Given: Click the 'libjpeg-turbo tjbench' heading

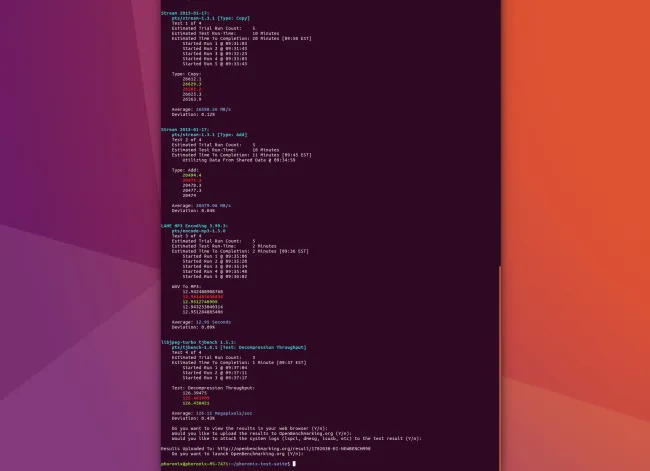Looking at the screenshot, I should [x=199, y=342].
